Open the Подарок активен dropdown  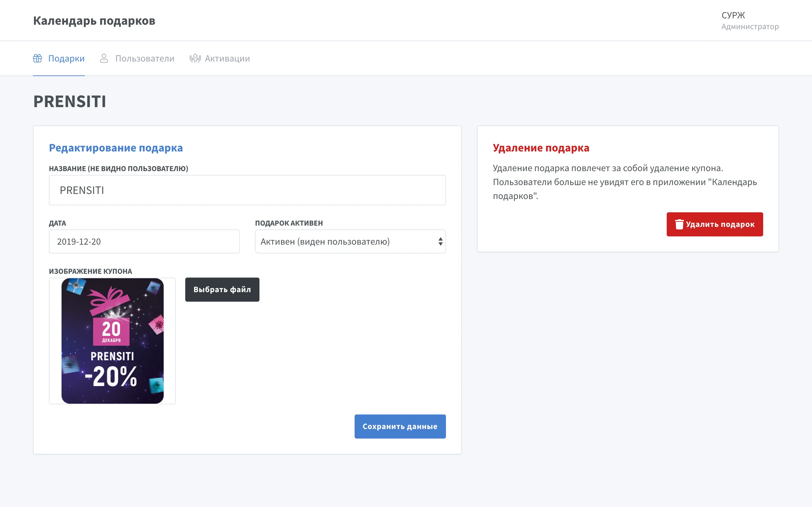pos(350,241)
